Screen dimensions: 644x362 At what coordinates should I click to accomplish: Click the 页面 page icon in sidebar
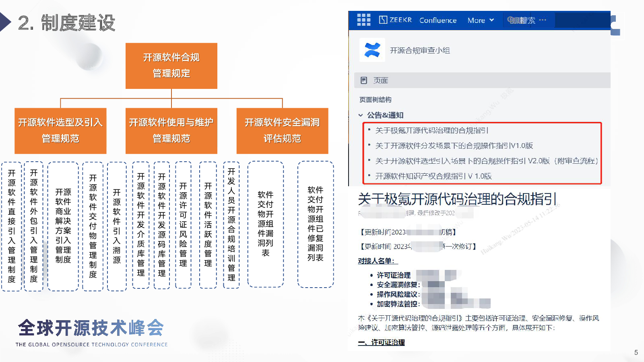pos(364,80)
